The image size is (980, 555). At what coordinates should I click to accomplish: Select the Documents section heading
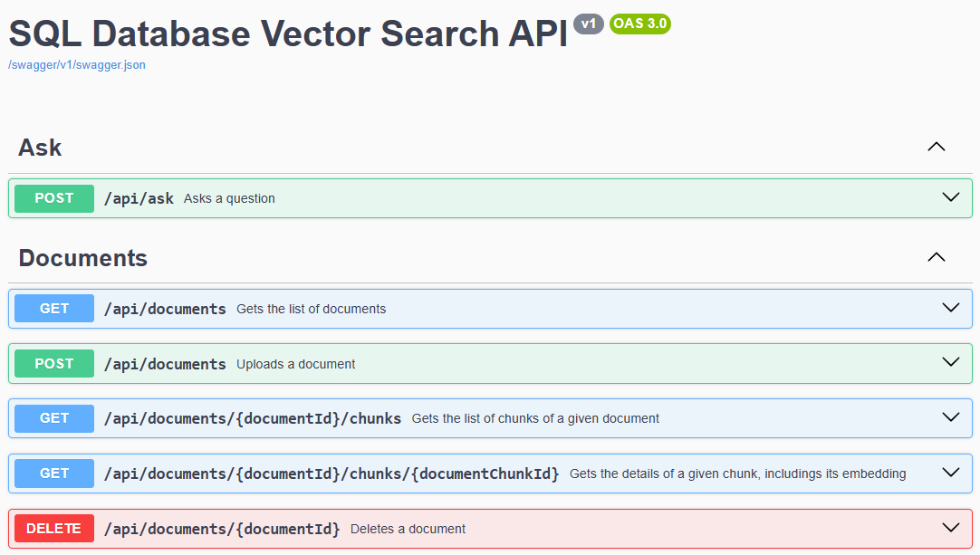click(x=82, y=258)
